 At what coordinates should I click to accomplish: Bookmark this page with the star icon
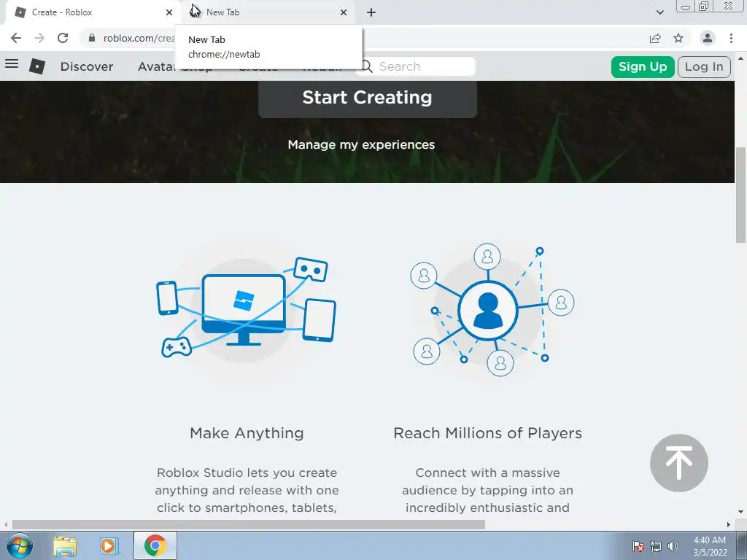[x=678, y=38]
